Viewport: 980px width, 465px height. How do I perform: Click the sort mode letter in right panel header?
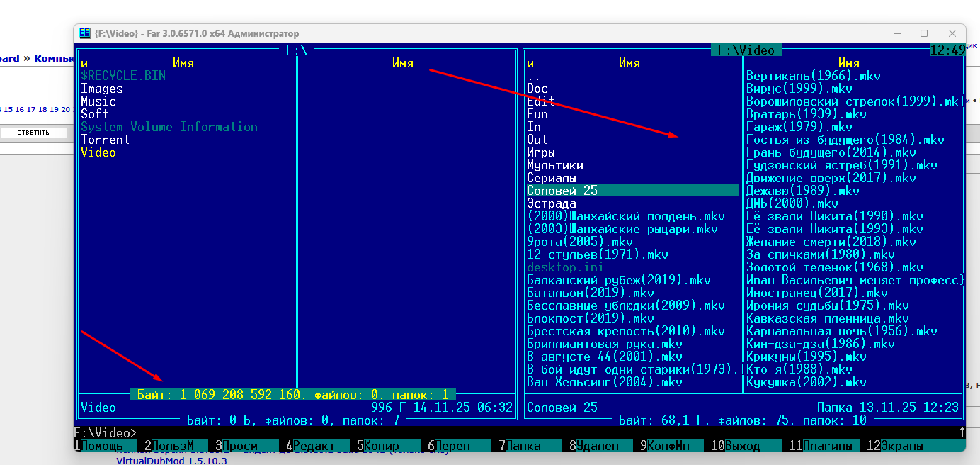point(530,63)
